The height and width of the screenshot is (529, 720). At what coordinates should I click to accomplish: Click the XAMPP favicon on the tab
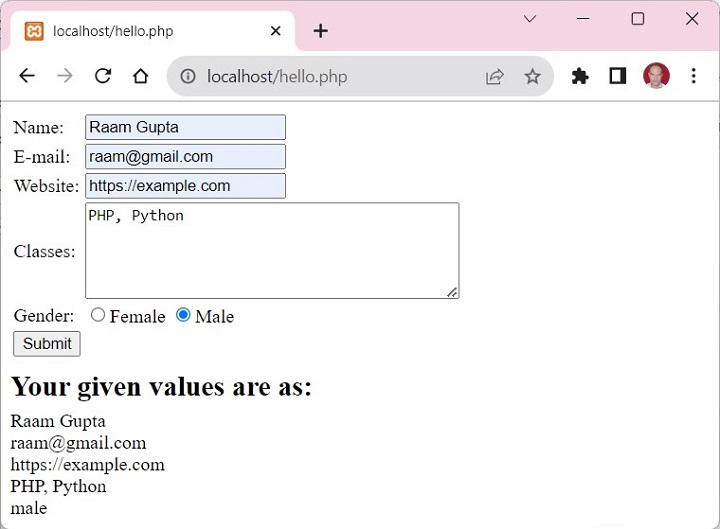34,31
